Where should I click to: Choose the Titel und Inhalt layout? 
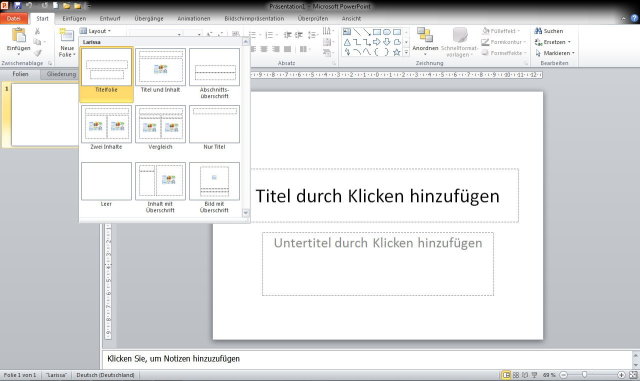[160, 71]
